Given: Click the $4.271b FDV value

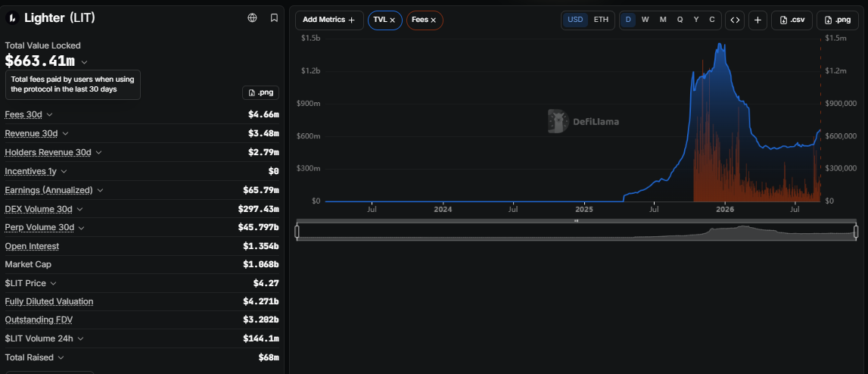Looking at the screenshot, I should [x=261, y=301].
